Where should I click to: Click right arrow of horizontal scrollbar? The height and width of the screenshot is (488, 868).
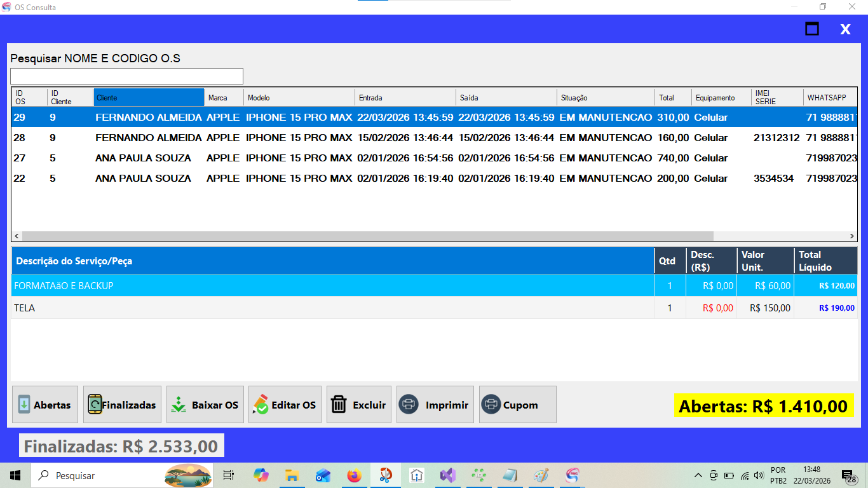[x=852, y=236]
